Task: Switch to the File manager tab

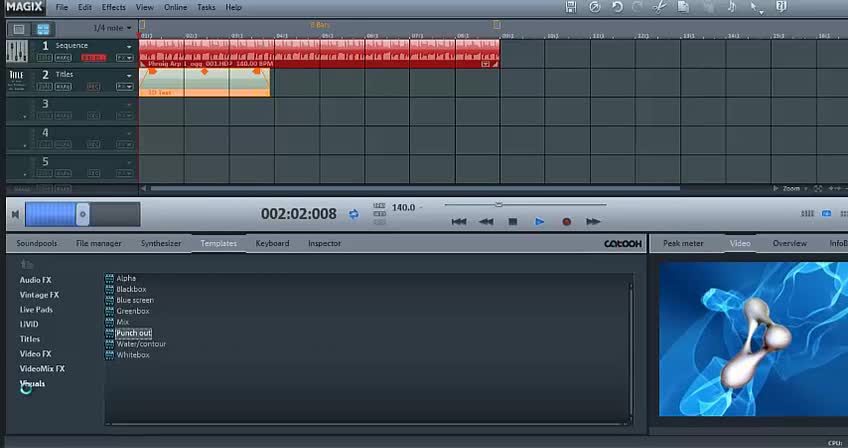Action: tap(98, 243)
